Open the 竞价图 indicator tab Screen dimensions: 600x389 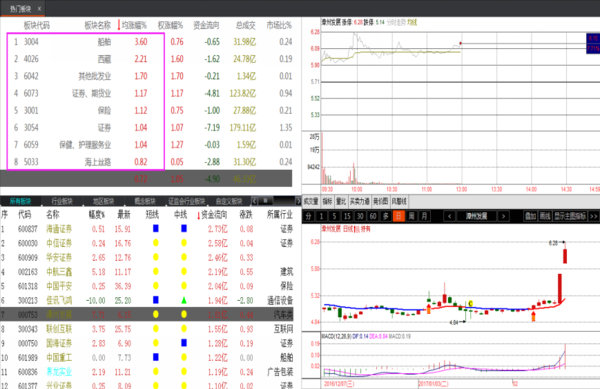pyautogui.click(x=380, y=202)
